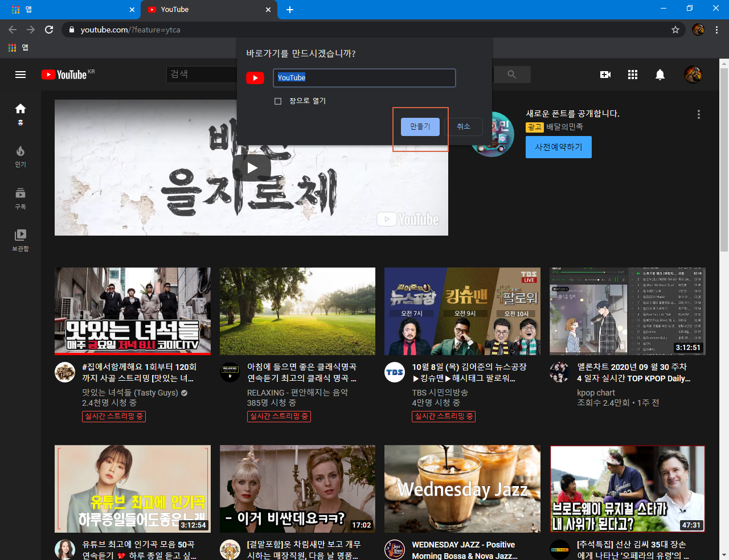
Task: Click the 사전예약하기 button
Action: 559,147
